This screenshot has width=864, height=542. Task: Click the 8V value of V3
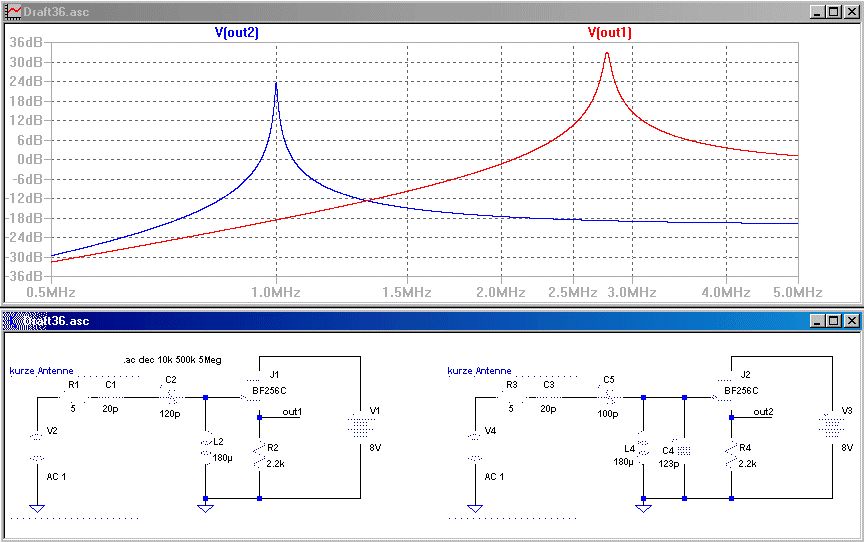click(847, 448)
